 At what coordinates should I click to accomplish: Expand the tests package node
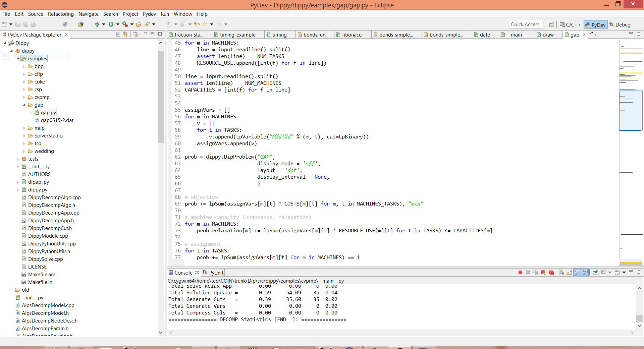click(x=18, y=159)
